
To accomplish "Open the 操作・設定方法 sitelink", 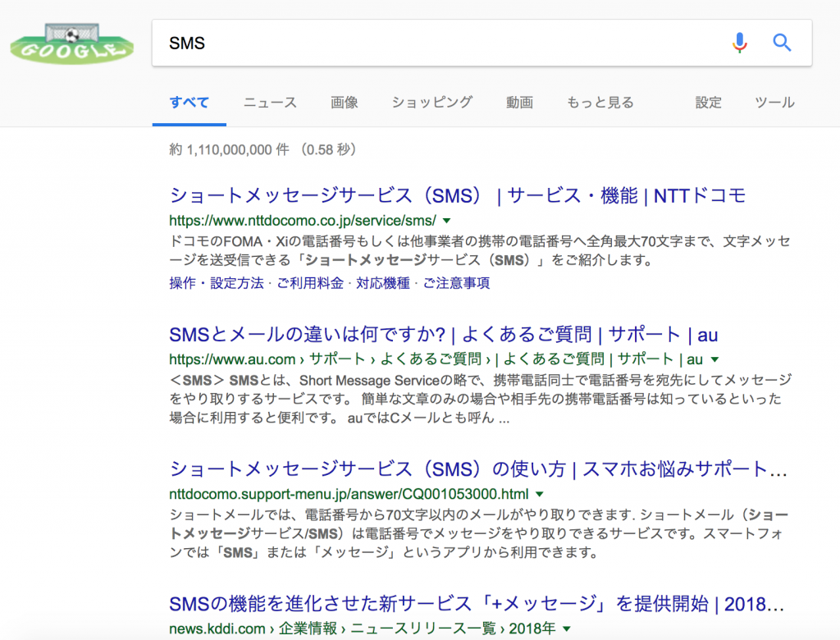I will pos(217,283).
